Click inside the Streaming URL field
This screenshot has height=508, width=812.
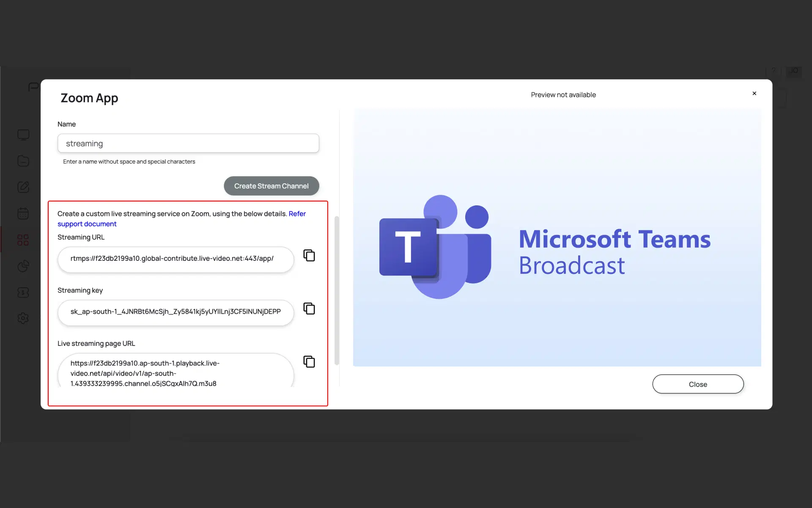[176, 259]
